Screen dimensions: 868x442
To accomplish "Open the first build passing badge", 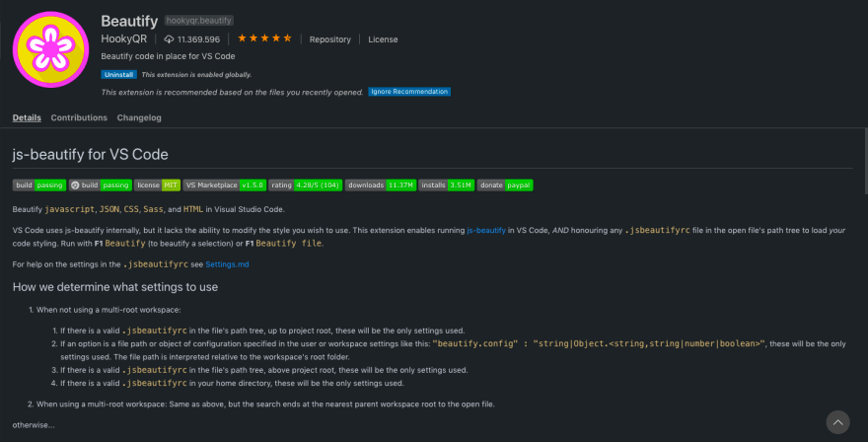I will tap(39, 184).
